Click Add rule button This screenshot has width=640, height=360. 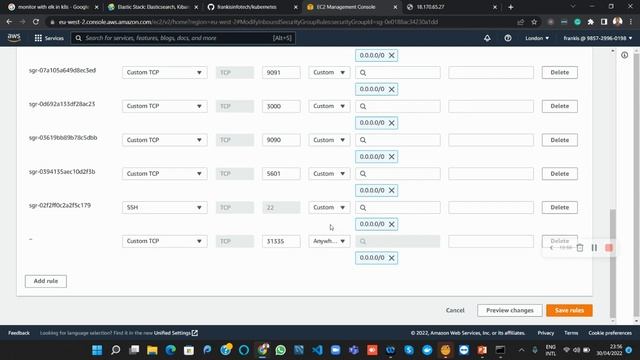(x=46, y=281)
